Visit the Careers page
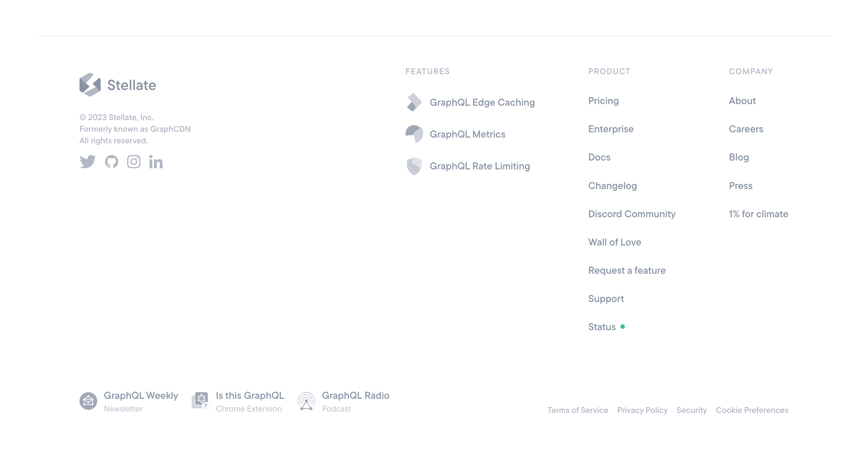Viewport: 868px width, 450px height. [746, 129]
